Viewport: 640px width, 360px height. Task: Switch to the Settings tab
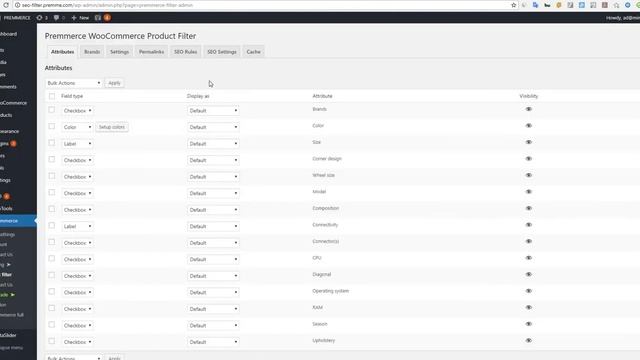click(119, 52)
